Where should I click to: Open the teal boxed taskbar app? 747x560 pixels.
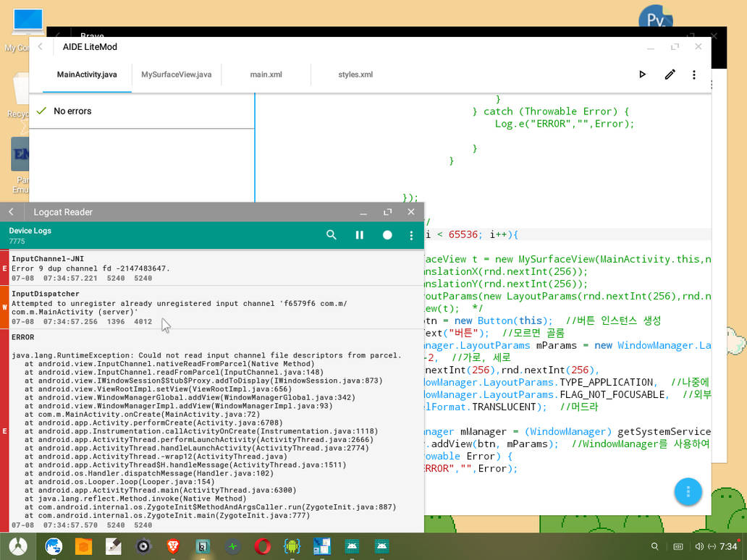click(x=203, y=546)
